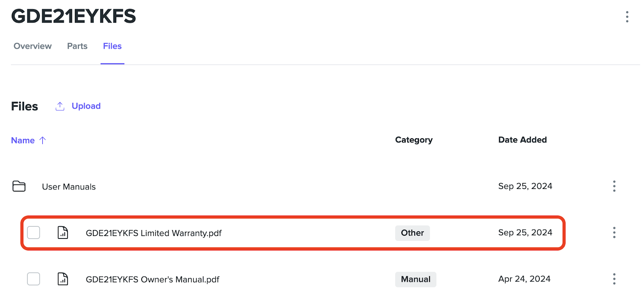Image resolution: width=644 pixels, height=304 pixels.
Task: Check the Owner's Manual.pdf checkbox
Action: coord(33,279)
